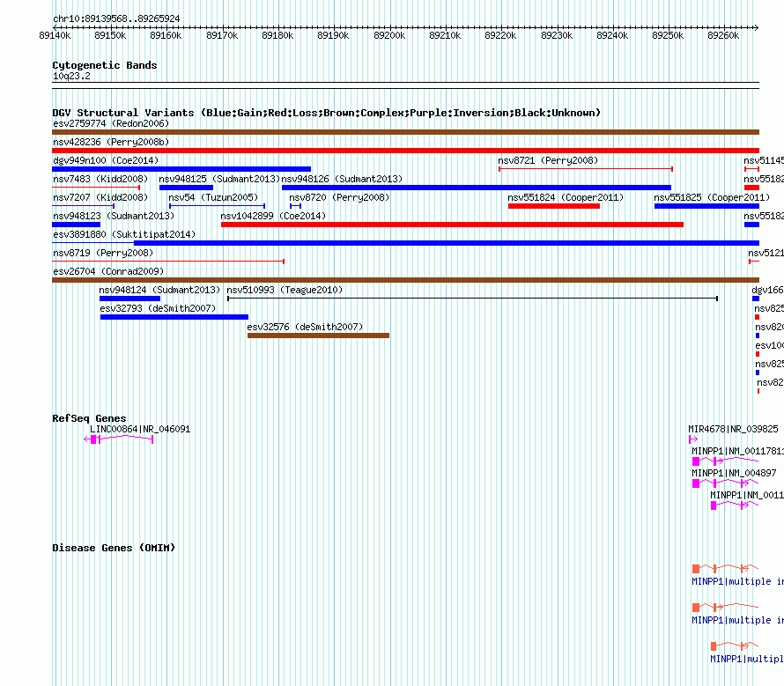Image resolution: width=784 pixels, height=686 pixels.
Task: Select the nsv551825 (Cooper2011) label
Action: 712,197
